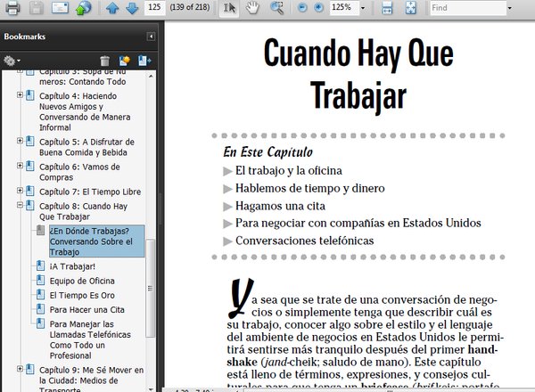535x392 pixels.
Task: Click the Bookmarks panel title
Action: tap(25, 37)
